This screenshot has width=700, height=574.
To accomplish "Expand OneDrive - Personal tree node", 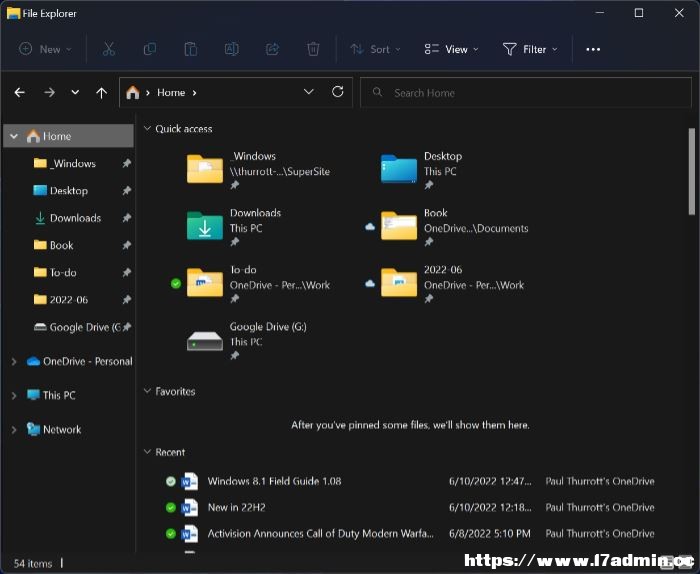I will [x=14, y=362].
